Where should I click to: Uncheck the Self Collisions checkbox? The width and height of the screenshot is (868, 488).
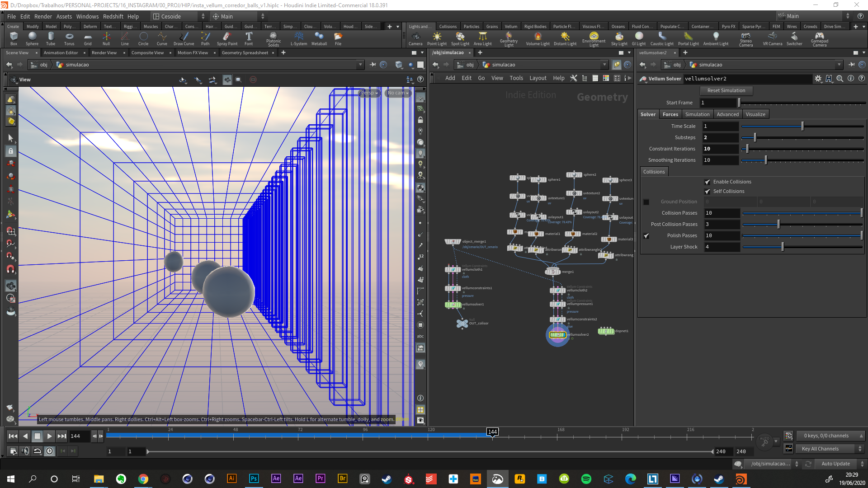coord(708,192)
